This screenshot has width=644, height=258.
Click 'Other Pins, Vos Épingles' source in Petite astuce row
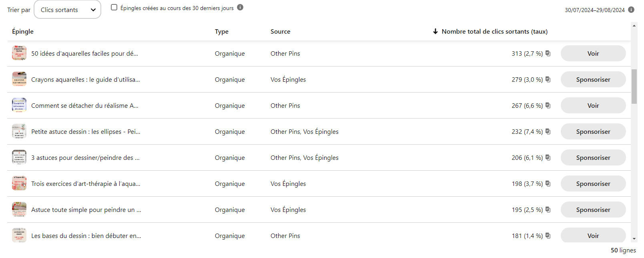tap(305, 131)
